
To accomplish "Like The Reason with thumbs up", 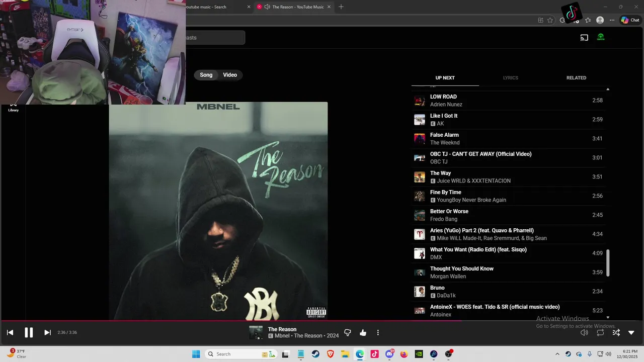I will pos(363,332).
